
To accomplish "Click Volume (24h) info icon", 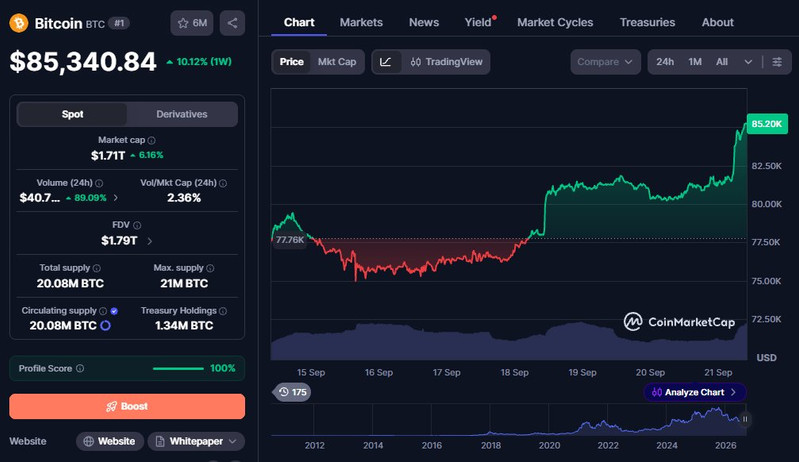I will pyautogui.click(x=99, y=183).
